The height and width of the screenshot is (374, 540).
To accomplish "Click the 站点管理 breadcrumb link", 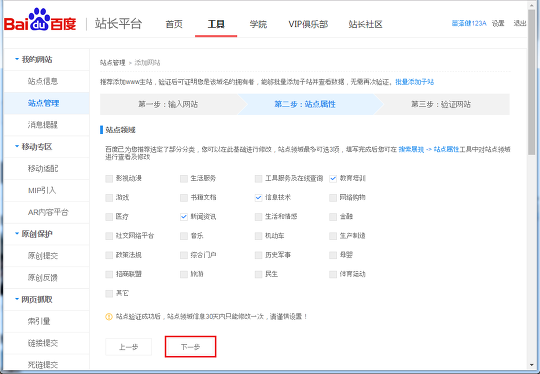I will [x=113, y=63].
